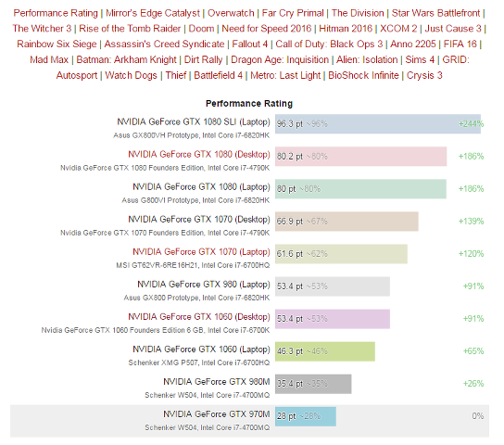Click the Asus GX800VH Prototype subtitle

(x=192, y=135)
